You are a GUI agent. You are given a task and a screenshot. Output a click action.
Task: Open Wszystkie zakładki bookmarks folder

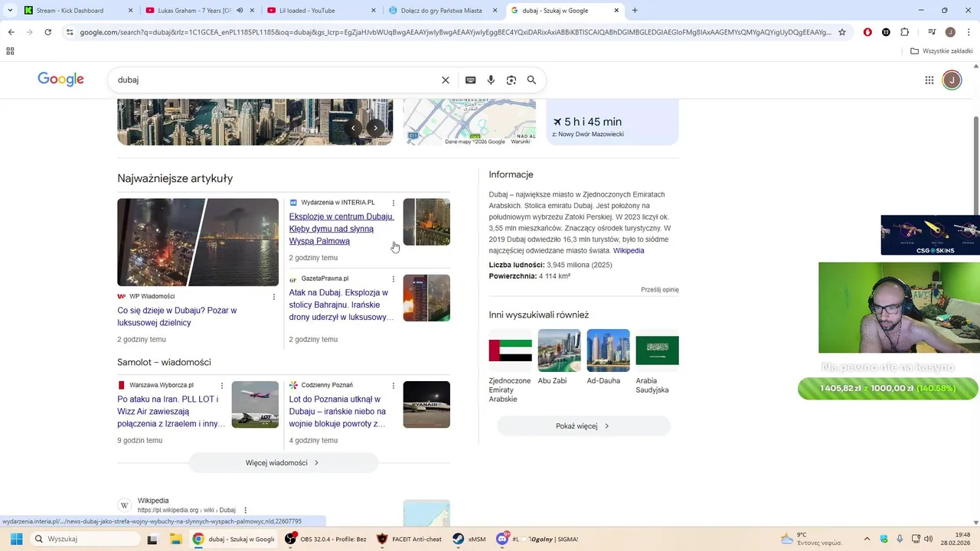pos(942,51)
